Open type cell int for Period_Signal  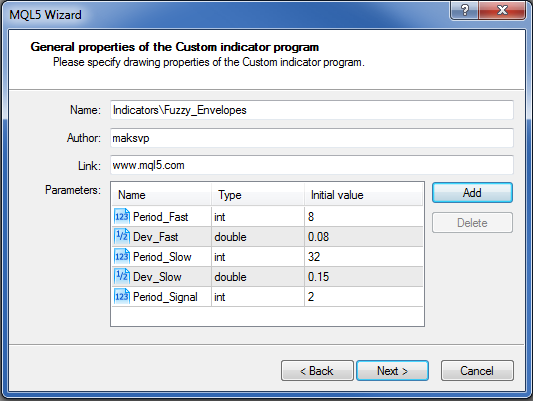[258, 297]
